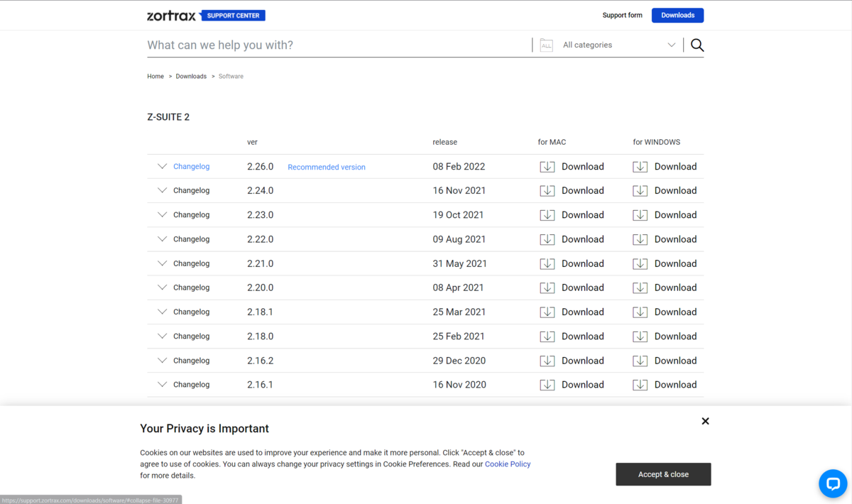Screen dimensions: 852x504
Task: Click the Windows download icon for version 2.16.1
Action: pyautogui.click(x=640, y=385)
